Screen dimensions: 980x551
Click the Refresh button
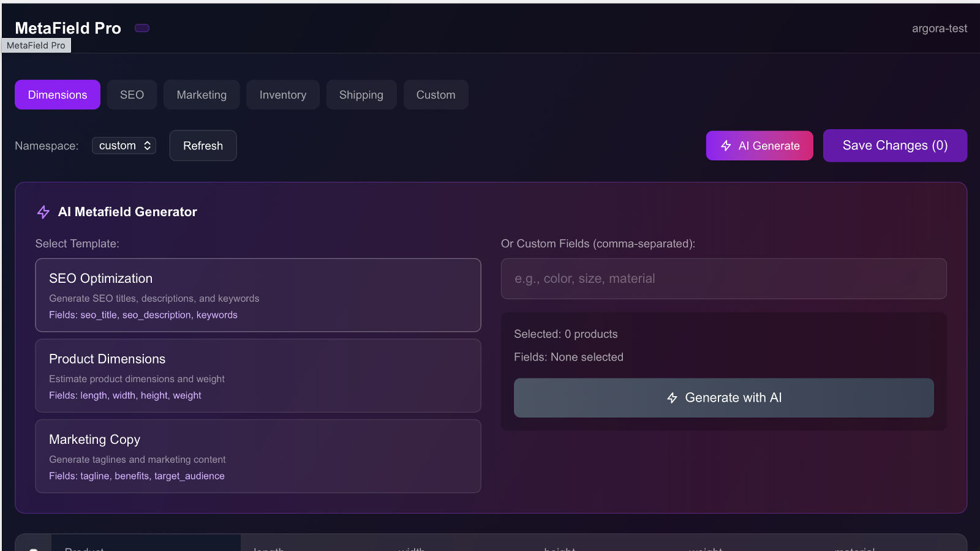tap(203, 145)
